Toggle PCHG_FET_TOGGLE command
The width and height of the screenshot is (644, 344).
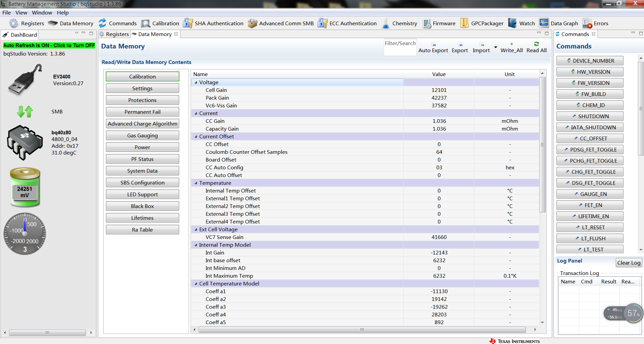pyautogui.click(x=590, y=161)
